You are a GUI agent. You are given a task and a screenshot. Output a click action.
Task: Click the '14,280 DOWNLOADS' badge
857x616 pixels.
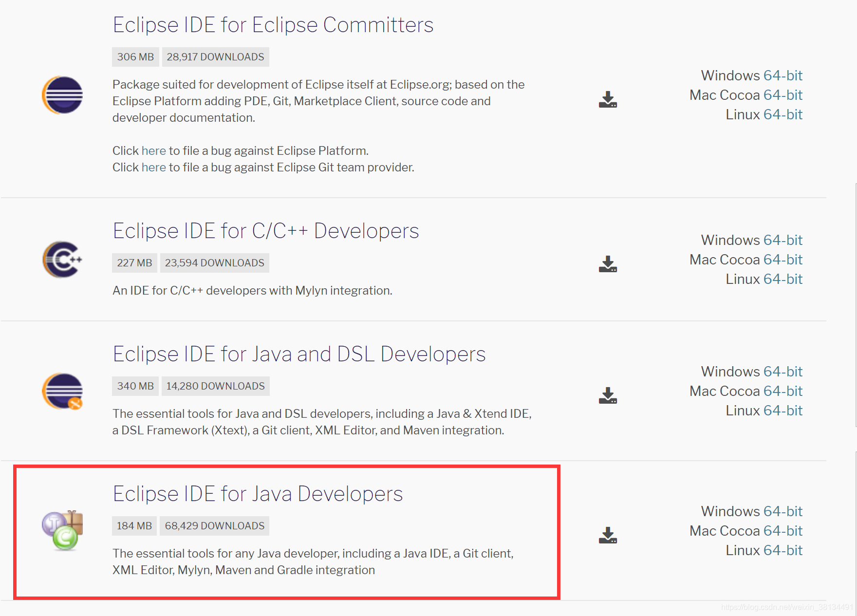pyautogui.click(x=215, y=386)
